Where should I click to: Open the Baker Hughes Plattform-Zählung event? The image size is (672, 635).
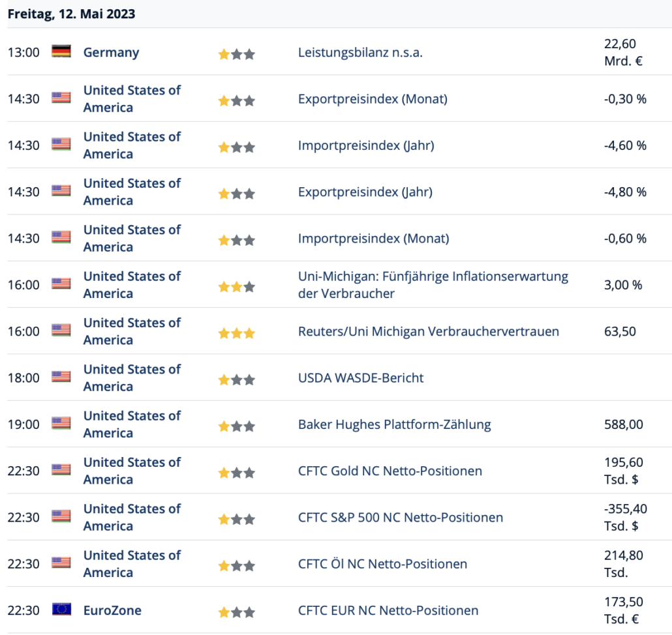click(x=395, y=424)
